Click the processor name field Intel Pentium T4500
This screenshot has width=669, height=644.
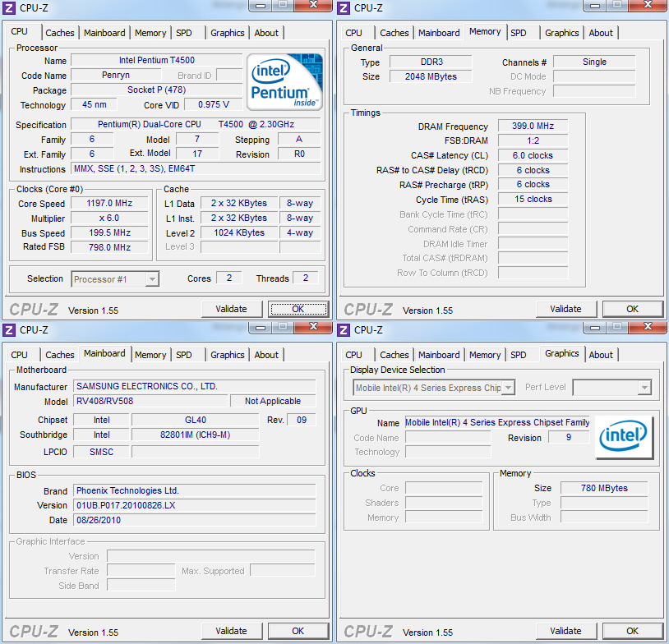tap(157, 60)
